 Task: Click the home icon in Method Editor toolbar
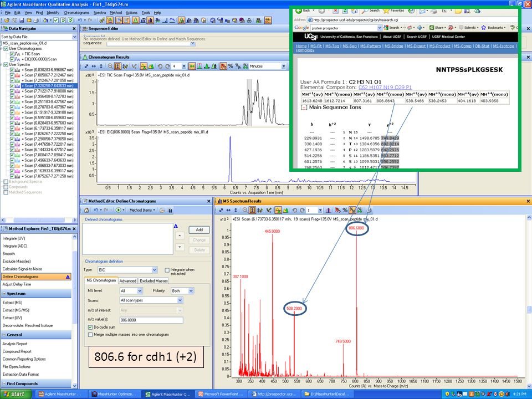click(86, 211)
